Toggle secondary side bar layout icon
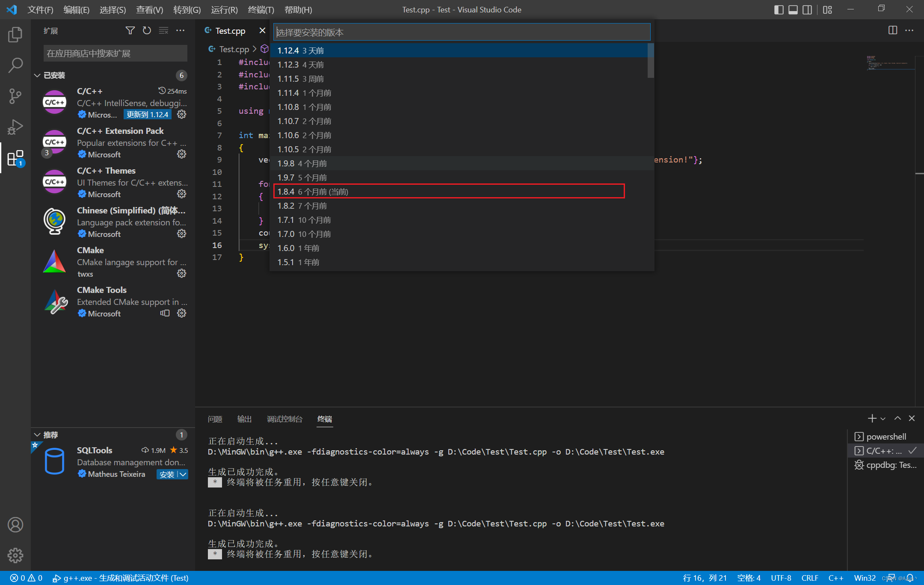 807,9
